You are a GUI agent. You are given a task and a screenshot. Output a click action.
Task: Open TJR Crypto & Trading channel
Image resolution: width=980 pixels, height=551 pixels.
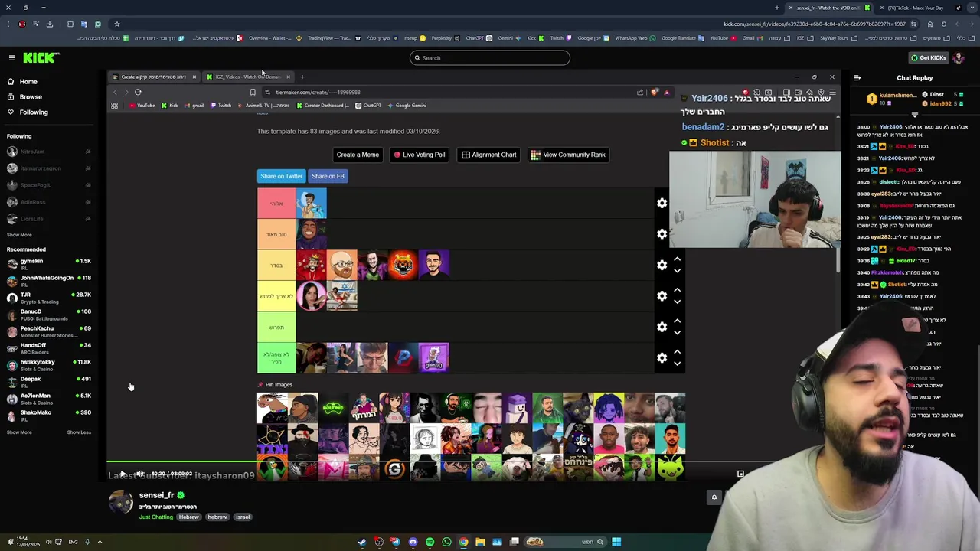[x=49, y=298]
